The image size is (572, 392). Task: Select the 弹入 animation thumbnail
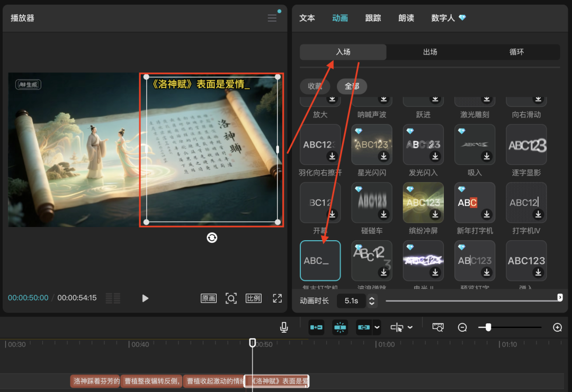tap(526, 260)
